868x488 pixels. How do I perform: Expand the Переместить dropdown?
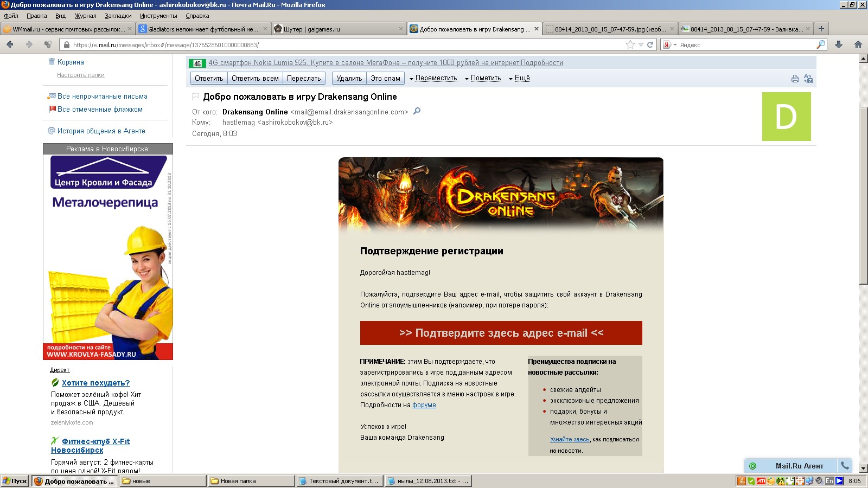pos(433,78)
